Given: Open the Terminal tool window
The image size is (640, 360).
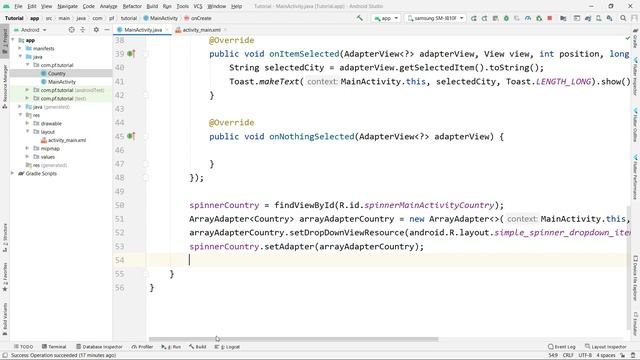Looking at the screenshot, I should (54, 347).
